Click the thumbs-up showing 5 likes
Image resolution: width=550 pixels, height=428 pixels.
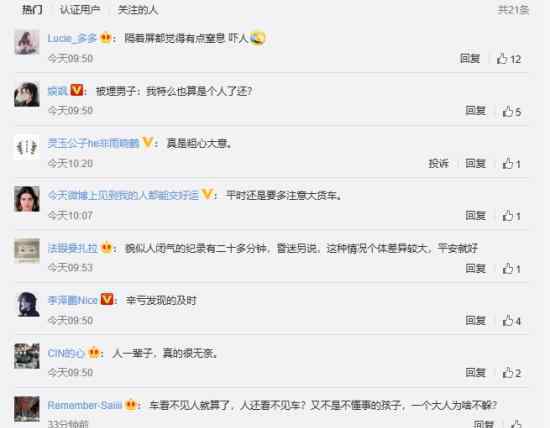pyautogui.click(x=512, y=111)
